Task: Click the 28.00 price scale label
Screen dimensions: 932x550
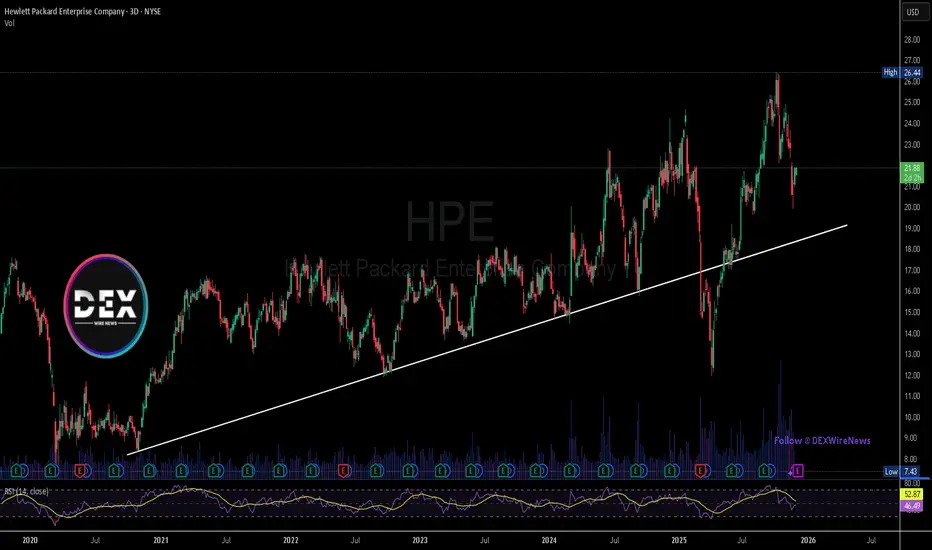Action: pos(912,40)
